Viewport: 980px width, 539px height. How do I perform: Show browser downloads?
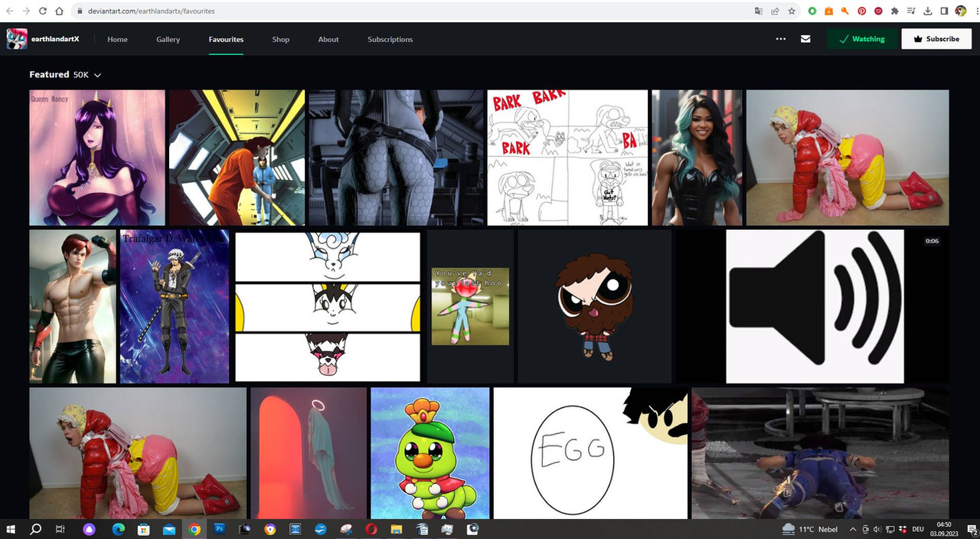tap(928, 11)
